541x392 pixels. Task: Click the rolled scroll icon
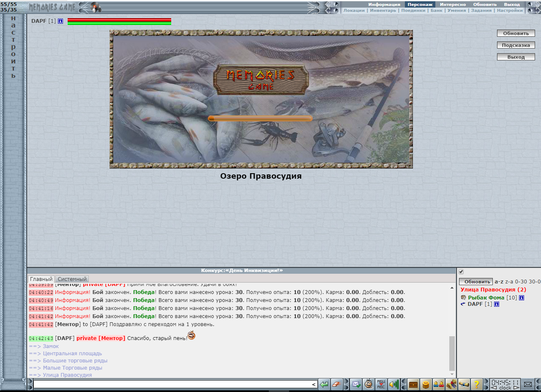[x=464, y=384]
